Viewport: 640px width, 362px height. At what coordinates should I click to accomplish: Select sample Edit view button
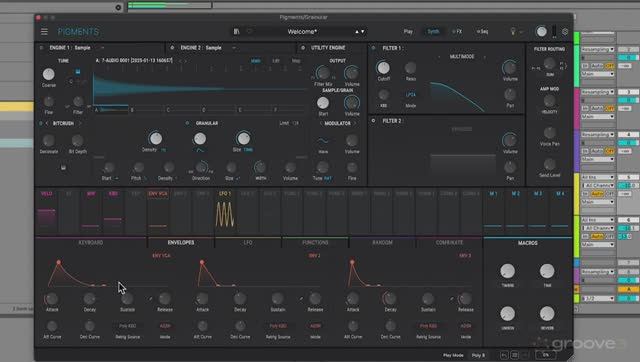coord(276,61)
